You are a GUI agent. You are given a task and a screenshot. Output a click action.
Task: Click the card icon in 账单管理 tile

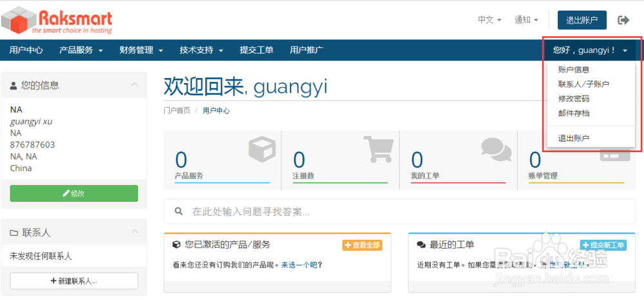click(615, 156)
